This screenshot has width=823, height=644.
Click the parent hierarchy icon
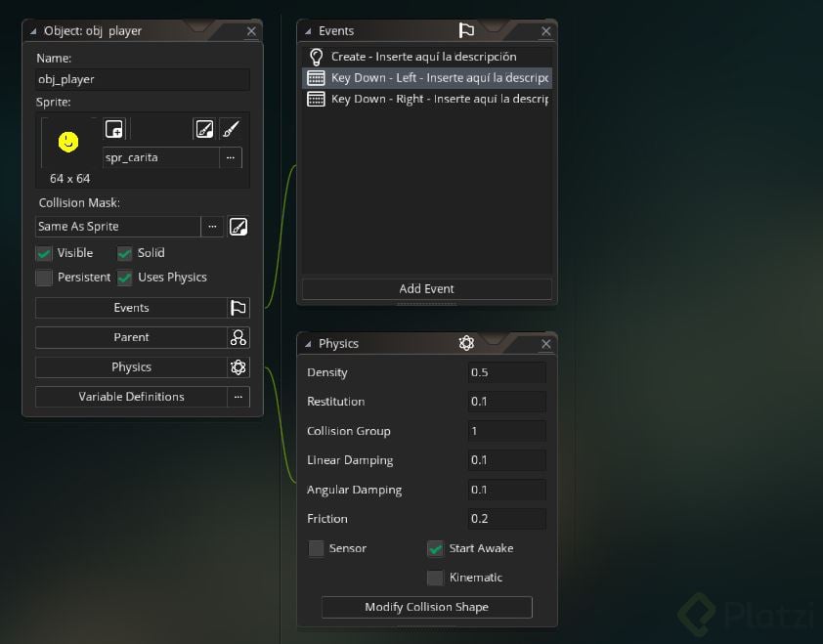click(x=238, y=337)
